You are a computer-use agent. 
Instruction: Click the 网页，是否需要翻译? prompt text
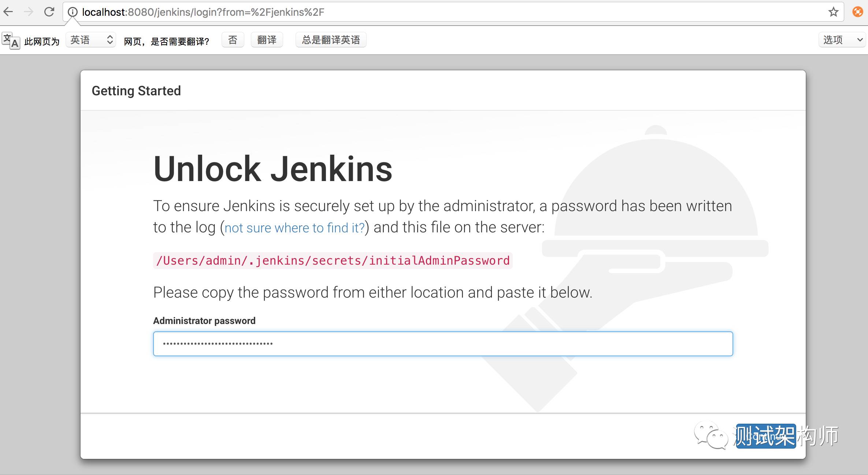click(x=167, y=41)
